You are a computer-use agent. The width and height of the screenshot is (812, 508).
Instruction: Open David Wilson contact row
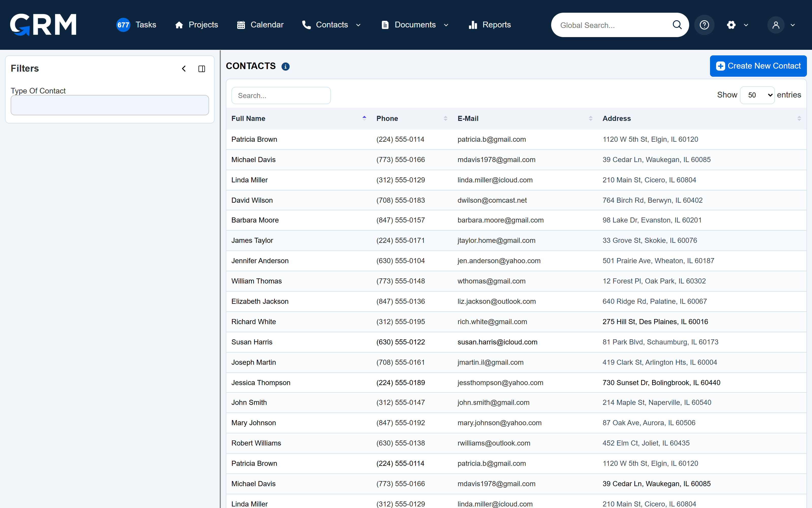(x=516, y=200)
